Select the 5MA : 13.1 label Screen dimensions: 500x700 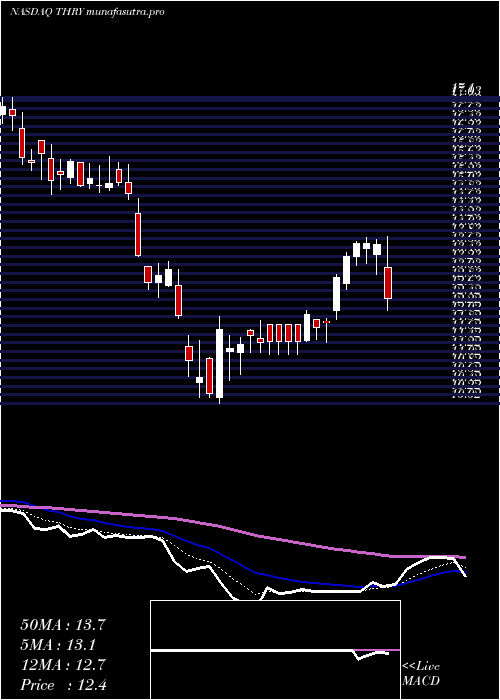pyautogui.click(x=60, y=645)
